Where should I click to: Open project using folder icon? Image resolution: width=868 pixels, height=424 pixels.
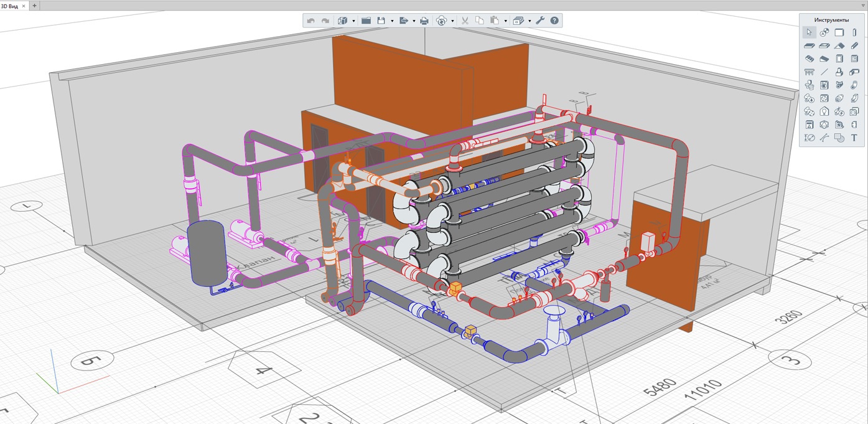[x=366, y=21]
